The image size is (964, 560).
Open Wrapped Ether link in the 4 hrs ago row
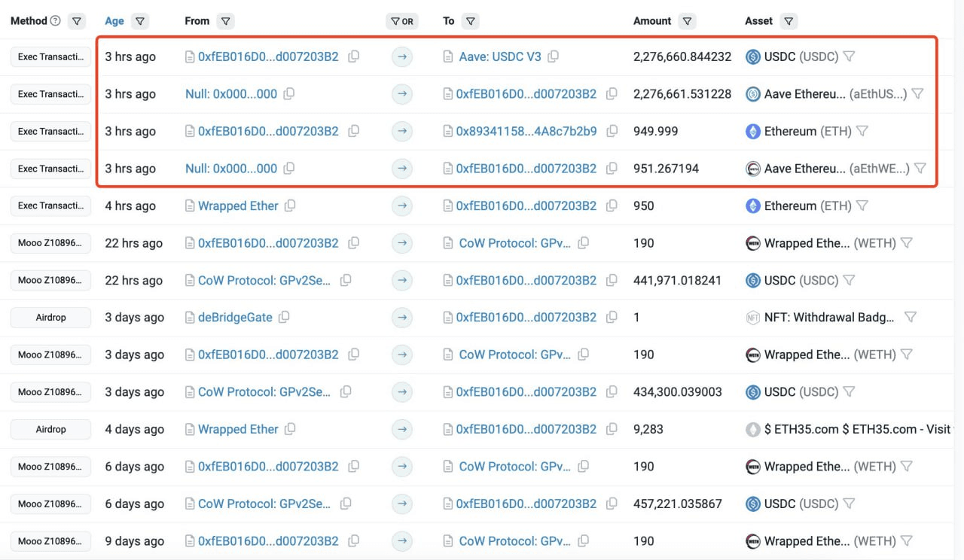[238, 205]
